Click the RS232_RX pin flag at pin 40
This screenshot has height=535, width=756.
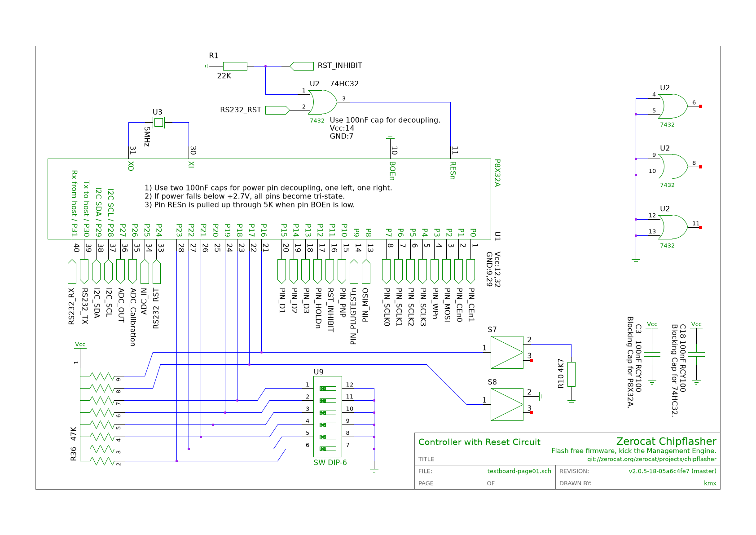72,271
